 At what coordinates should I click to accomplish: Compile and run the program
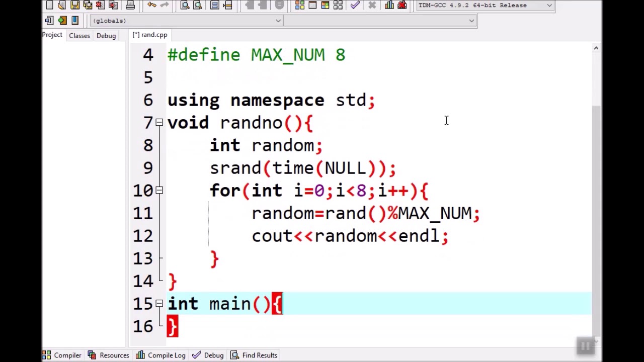[325, 5]
